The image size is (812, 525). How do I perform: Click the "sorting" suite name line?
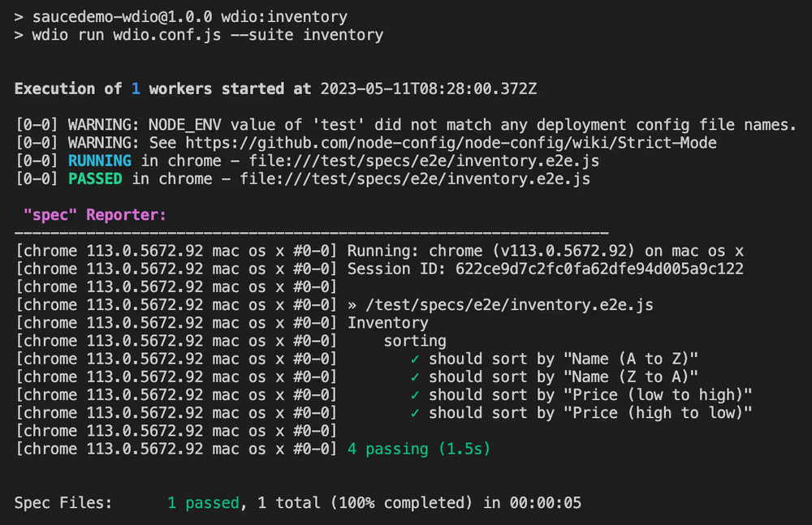click(x=415, y=341)
